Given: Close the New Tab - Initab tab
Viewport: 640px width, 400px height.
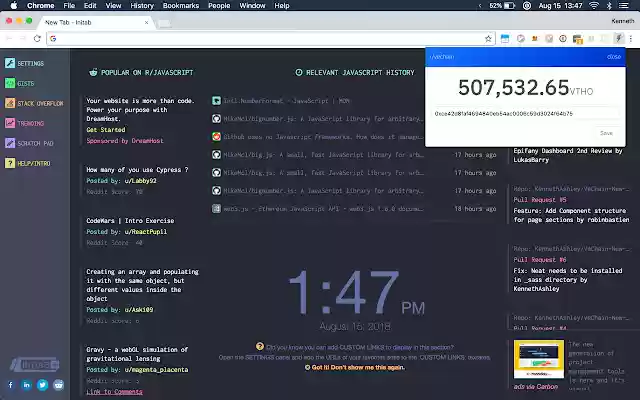Looking at the screenshot, I should (147, 22).
